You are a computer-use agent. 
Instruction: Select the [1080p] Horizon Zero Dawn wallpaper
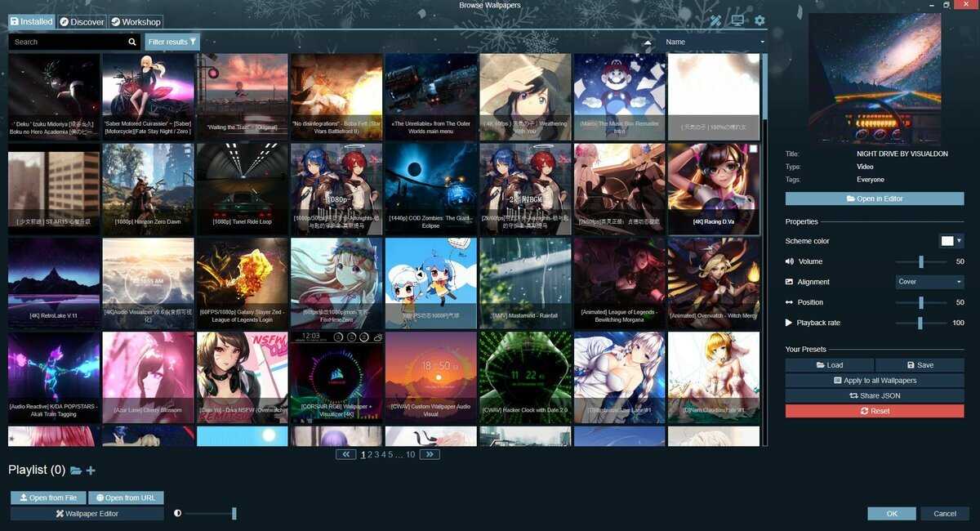(x=148, y=190)
